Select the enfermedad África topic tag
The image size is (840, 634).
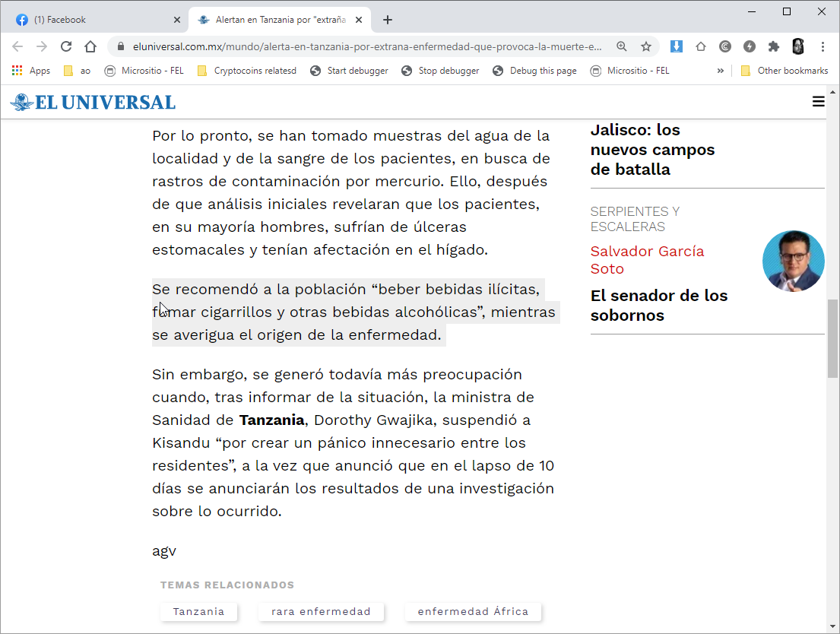(473, 611)
